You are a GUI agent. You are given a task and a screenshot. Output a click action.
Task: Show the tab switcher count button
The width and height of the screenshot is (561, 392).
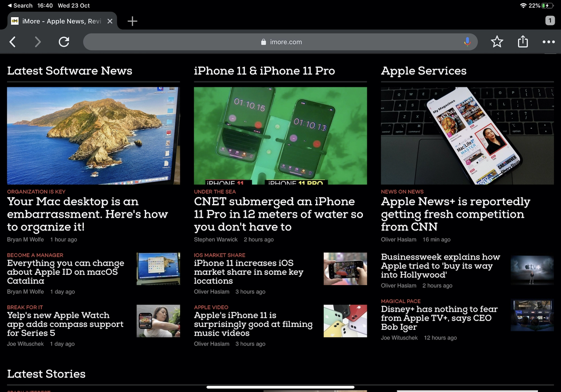pos(550,20)
